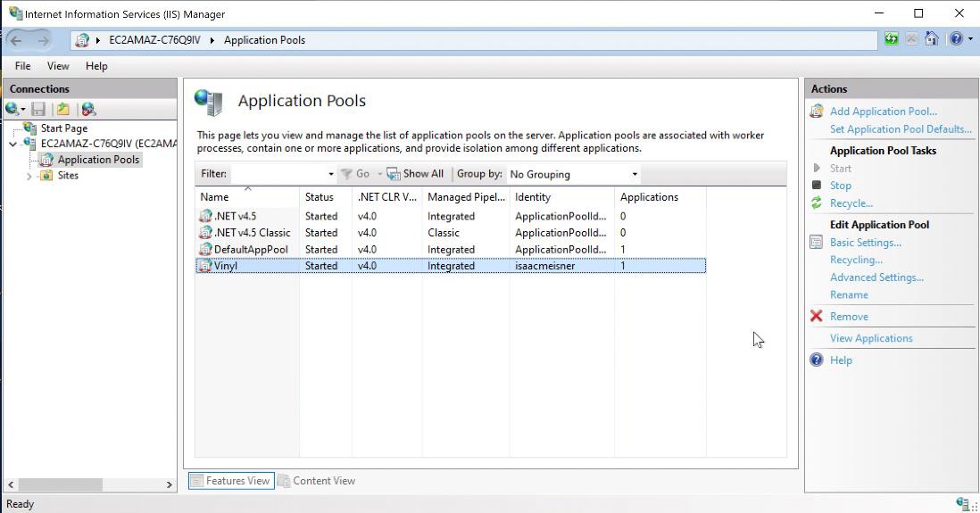Click the Show All filter button
This screenshot has height=513, width=980.
415,174
